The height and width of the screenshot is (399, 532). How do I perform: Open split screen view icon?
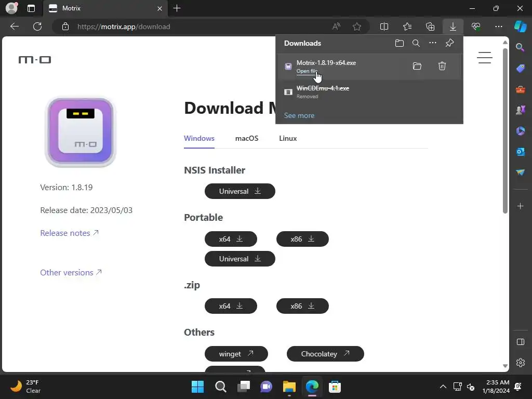[x=384, y=26]
